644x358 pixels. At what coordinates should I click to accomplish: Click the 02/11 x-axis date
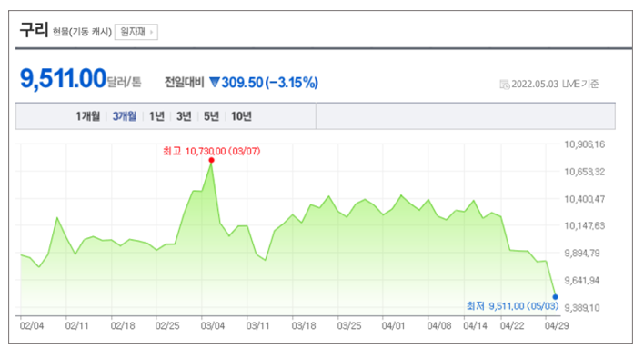click(76, 326)
